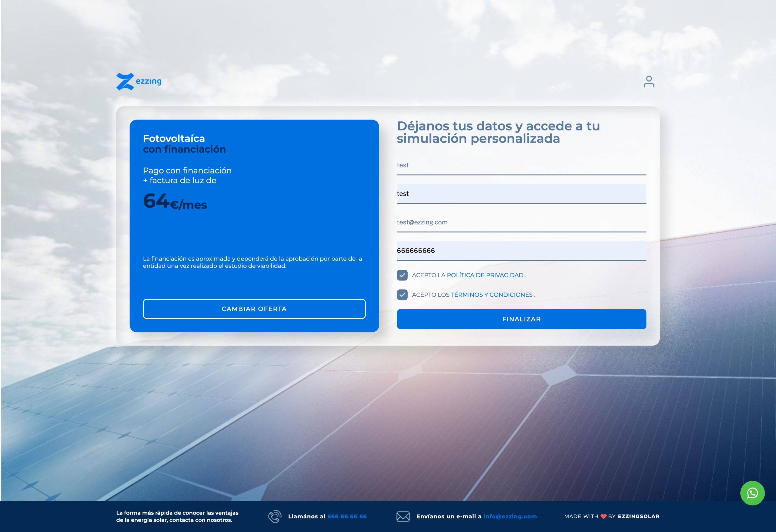Click the red heart icon in the footer

tap(603, 516)
